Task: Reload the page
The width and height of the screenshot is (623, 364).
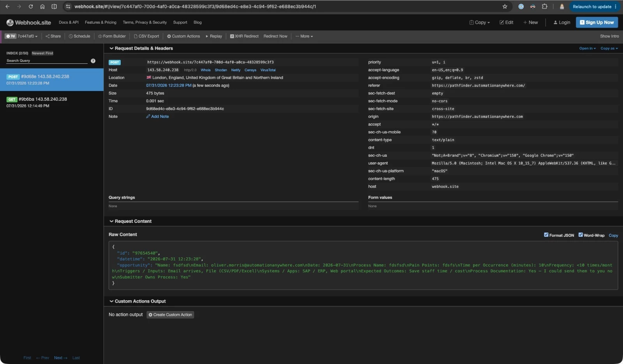Action: coord(31,7)
